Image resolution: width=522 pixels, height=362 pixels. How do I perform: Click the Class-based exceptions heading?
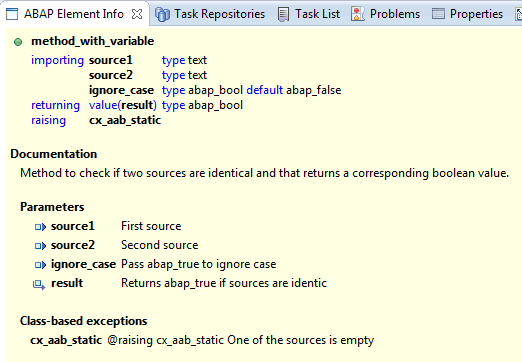tap(84, 321)
